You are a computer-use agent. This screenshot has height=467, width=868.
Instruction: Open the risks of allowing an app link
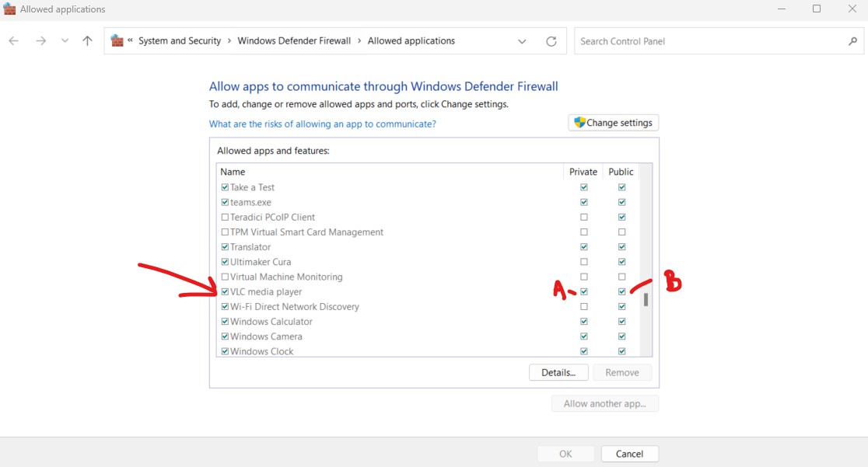coord(322,124)
